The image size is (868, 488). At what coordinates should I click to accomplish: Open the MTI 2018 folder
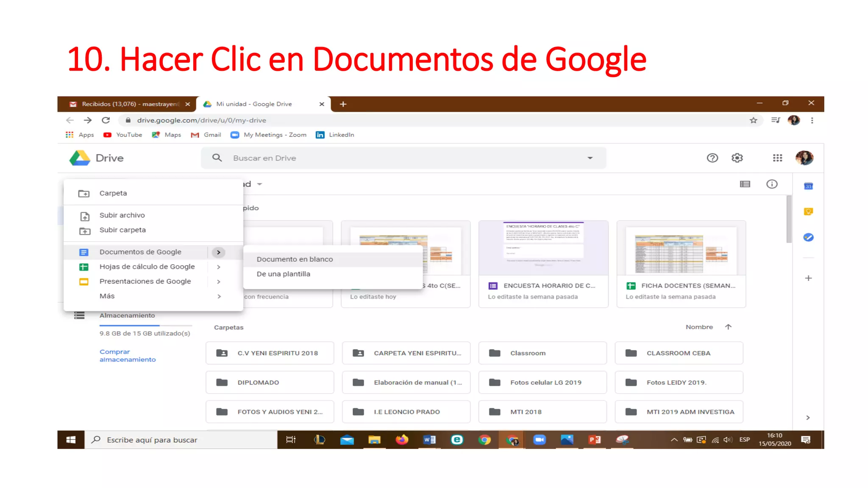[542, 412]
